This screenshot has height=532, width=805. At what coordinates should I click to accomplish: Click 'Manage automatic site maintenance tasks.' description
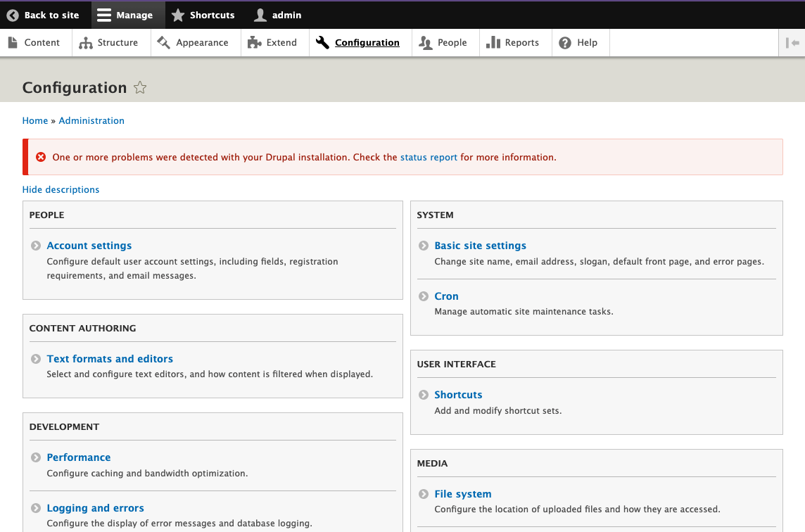524,312
